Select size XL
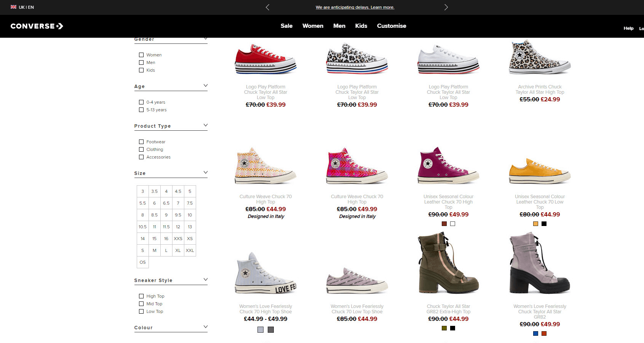The width and height of the screenshot is (644, 343). (x=178, y=250)
